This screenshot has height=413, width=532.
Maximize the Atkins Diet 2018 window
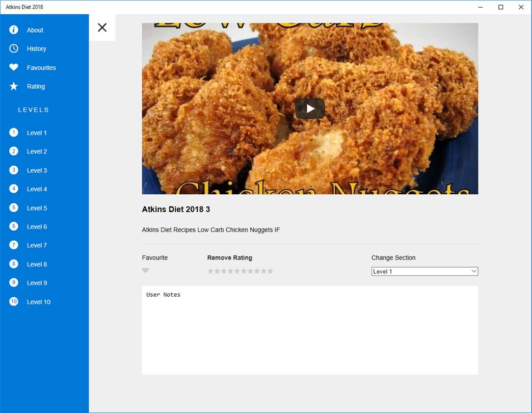[501, 7]
